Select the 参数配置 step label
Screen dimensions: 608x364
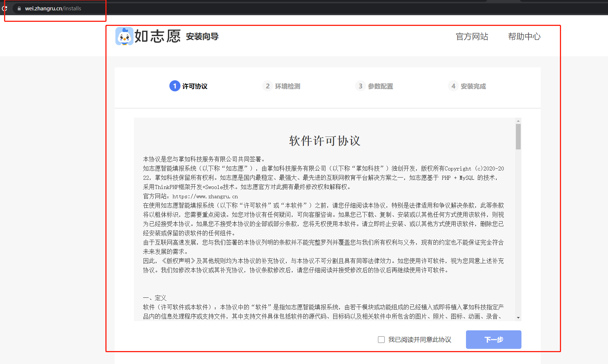pos(381,86)
